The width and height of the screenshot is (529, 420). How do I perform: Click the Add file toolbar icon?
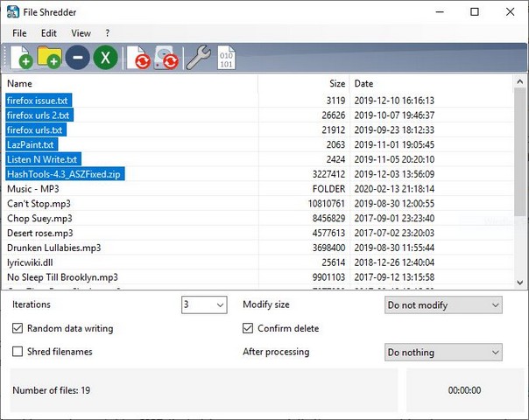[x=19, y=58]
